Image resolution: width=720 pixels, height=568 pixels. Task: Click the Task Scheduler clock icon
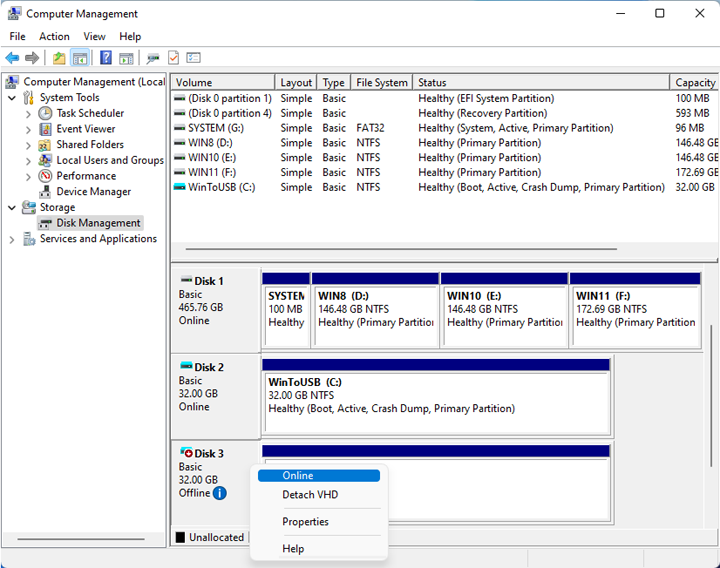click(45, 113)
